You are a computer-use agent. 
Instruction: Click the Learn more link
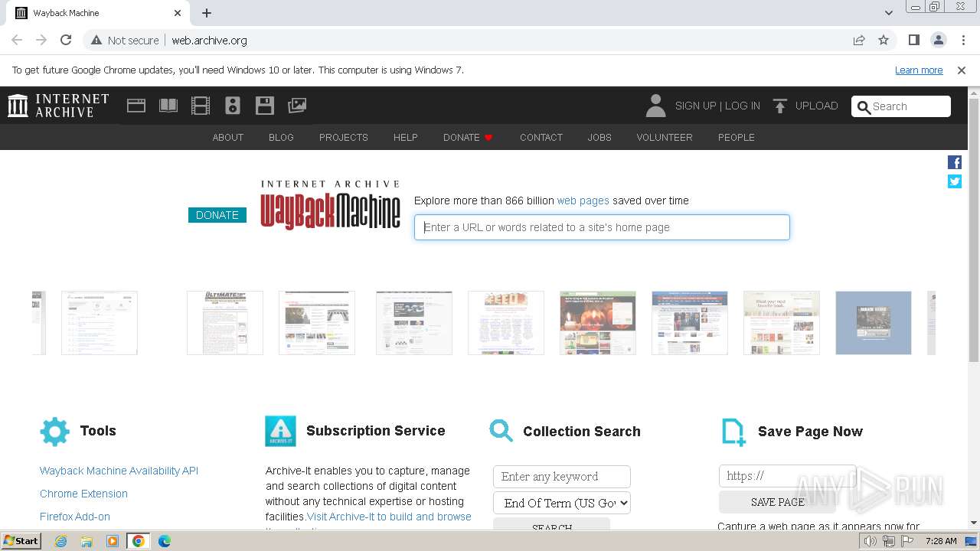tap(919, 70)
